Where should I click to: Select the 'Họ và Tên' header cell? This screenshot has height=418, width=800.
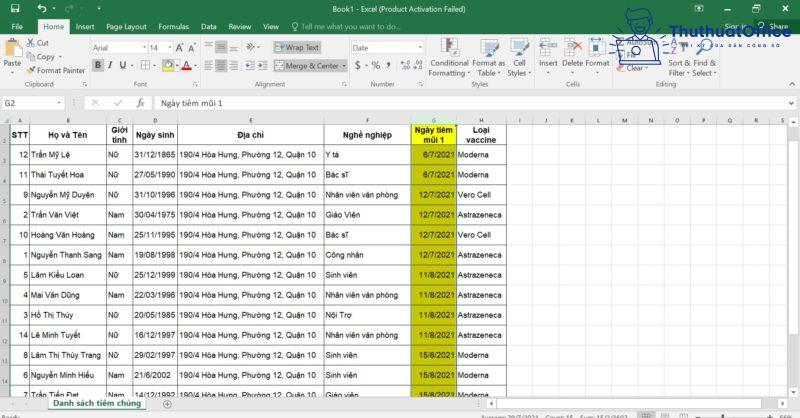coord(67,135)
